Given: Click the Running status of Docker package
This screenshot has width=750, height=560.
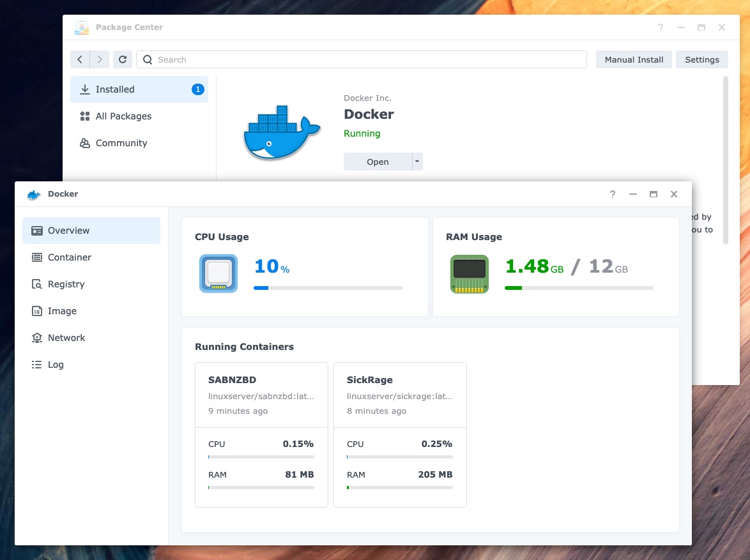Looking at the screenshot, I should coord(362,133).
